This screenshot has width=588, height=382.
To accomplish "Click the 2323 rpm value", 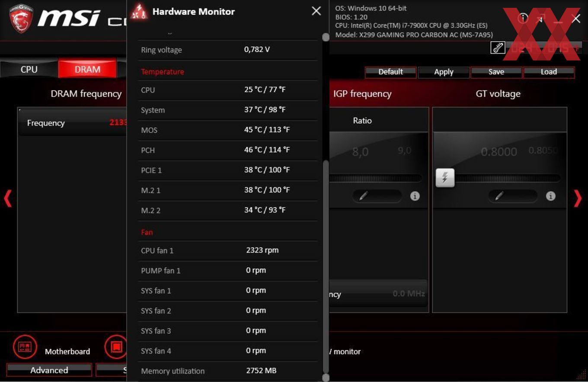I will (x=262, y=250).
